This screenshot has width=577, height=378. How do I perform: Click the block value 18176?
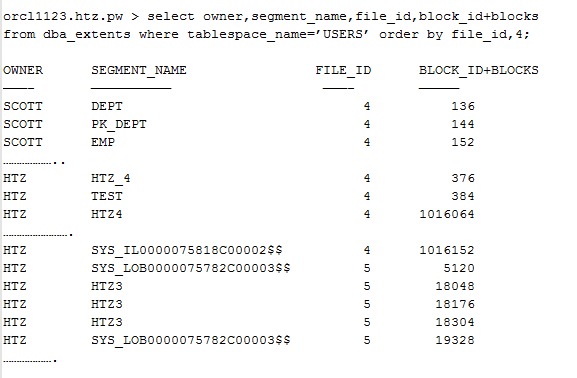tap(455, 304)
